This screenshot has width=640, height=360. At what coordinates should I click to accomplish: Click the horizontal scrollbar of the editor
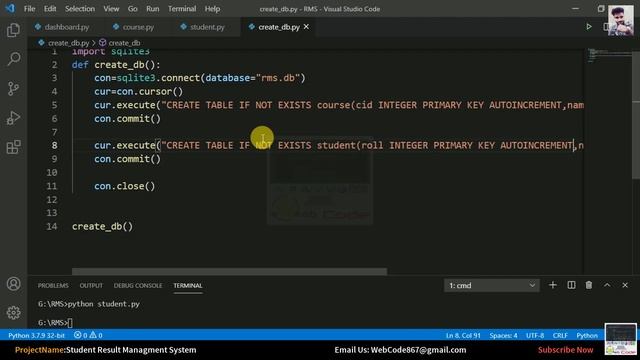[x=229, y=271]
